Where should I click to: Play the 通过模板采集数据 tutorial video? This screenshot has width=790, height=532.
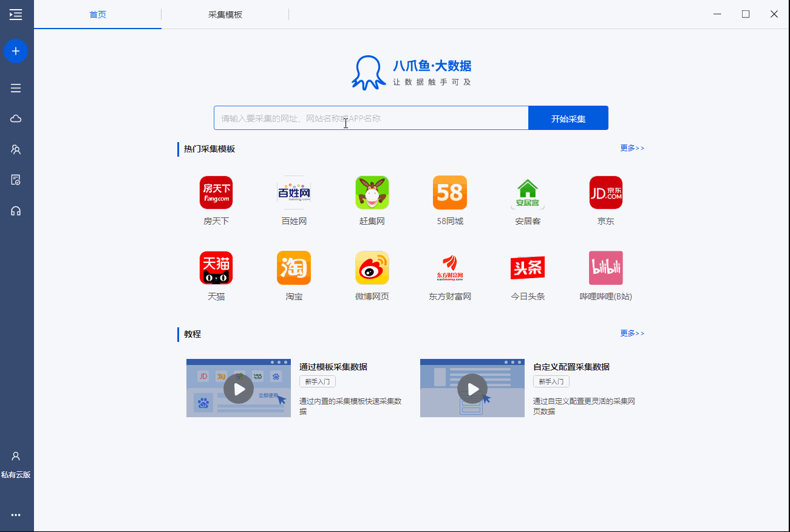click(x=239, y=388)
